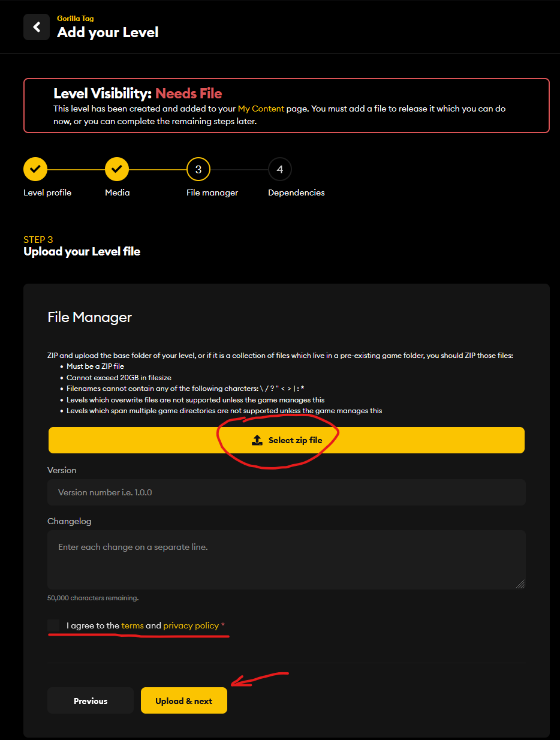The image size is (560, 740).
Task: Jump to the Dependencies step label
Action: coord(296,192)
